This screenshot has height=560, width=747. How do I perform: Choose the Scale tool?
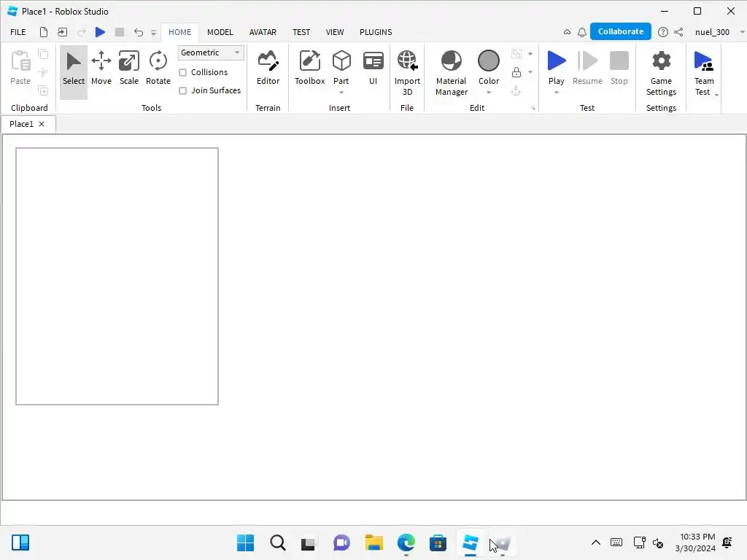(128, 69)
